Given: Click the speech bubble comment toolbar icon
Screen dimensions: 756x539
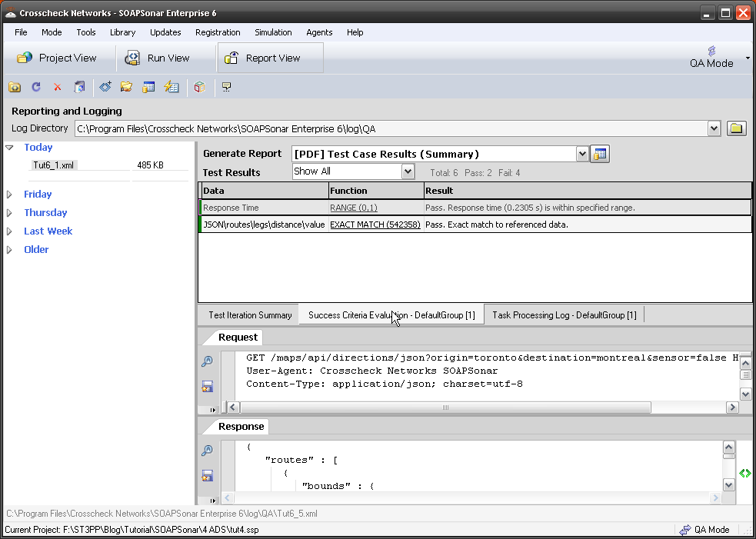Looking at the screenshot, I should pyautogui.click(x=226, y=87).
